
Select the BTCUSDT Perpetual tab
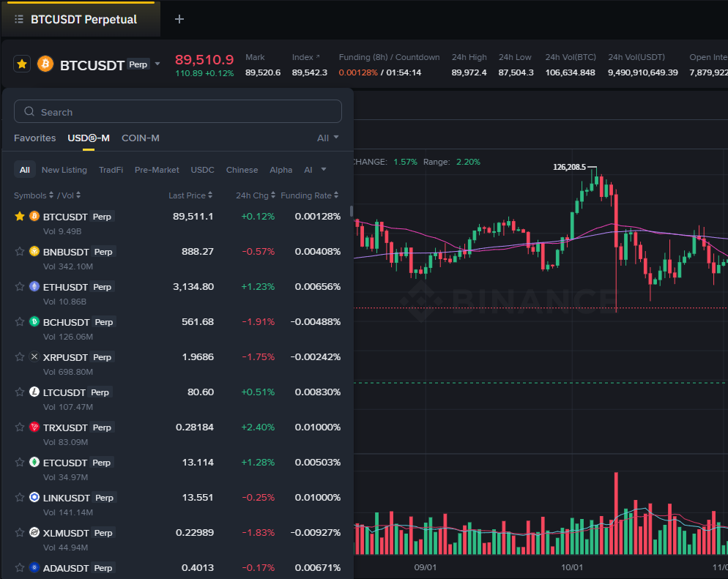[x=81, y=20]
